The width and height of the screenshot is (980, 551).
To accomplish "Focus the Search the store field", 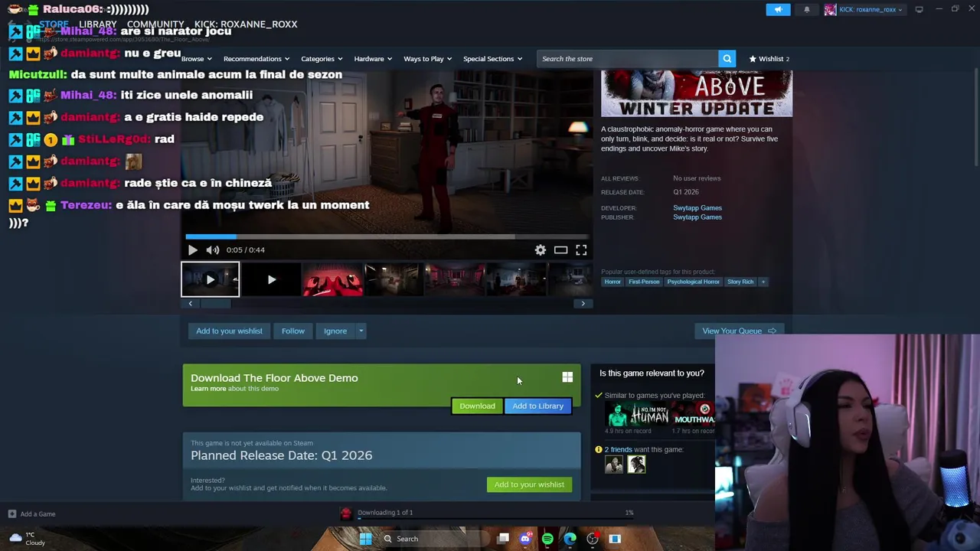I will pyautogui.click(x=628, y=58).
